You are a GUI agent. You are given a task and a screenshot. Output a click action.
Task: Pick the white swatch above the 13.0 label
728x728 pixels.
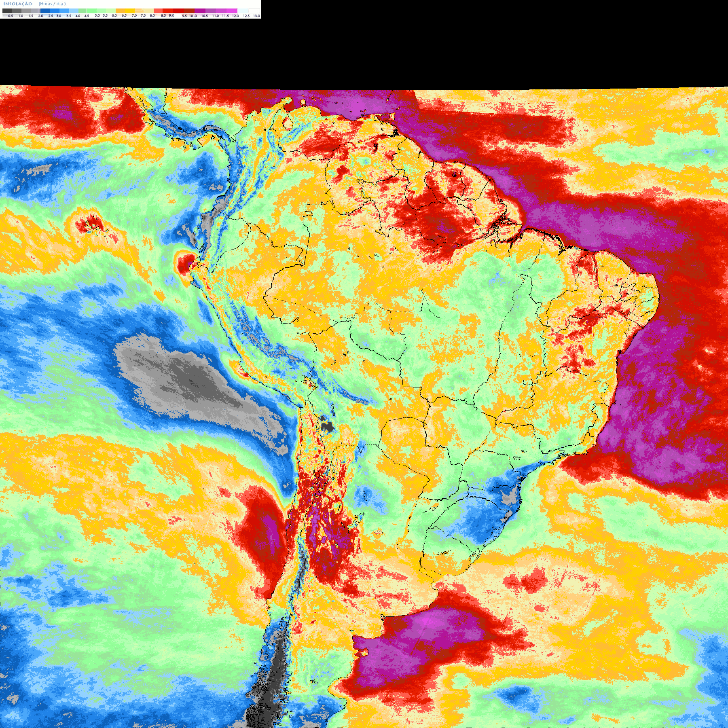point(254,11)
